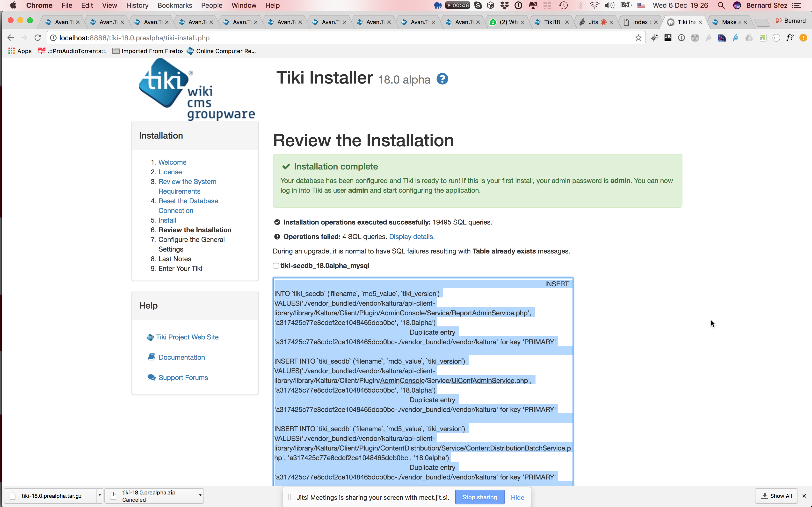Image resolution: width=812 pixels, height=507 pixels.
Task: Click the Tiki wiki cms groupware logo
Action: coord(197,89)
